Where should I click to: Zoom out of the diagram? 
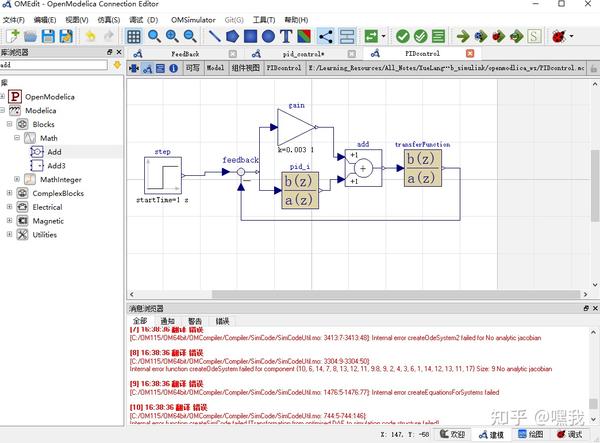190,36
